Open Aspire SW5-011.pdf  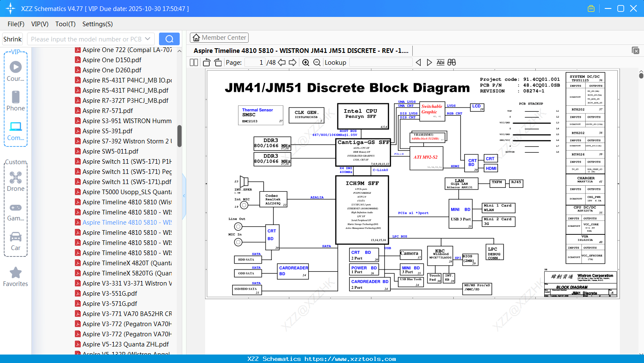point(111,151)
